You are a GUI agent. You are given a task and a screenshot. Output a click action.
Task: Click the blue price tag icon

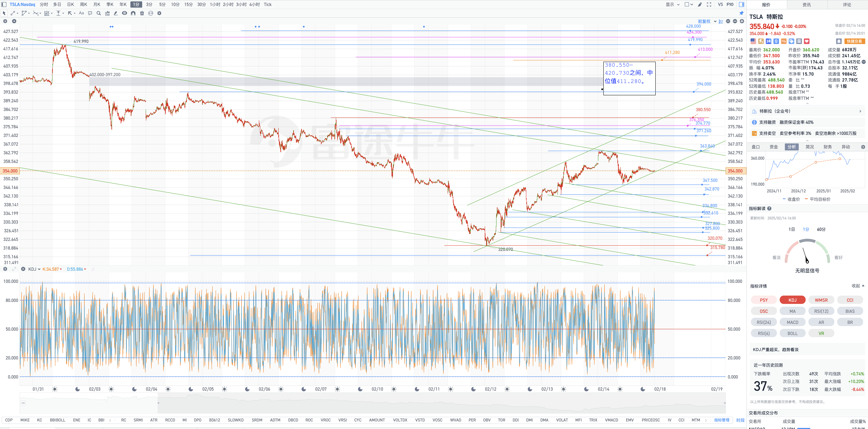click(x=791, y=41)
